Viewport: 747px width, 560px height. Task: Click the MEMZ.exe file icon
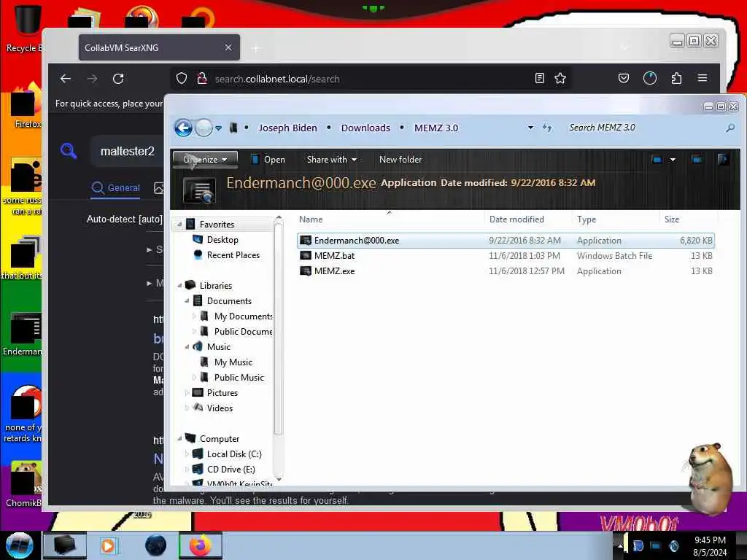coord(306,271)
